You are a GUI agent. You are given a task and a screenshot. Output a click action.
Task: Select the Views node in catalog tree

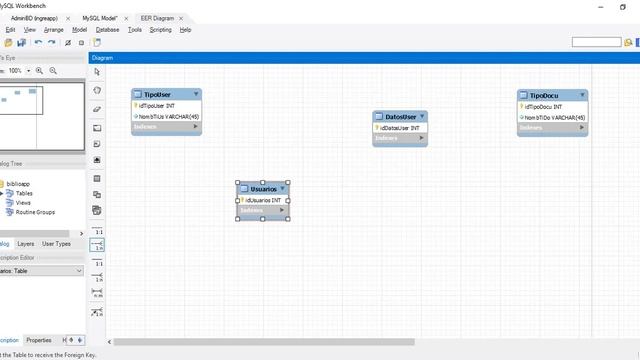(x=23, y=202)
